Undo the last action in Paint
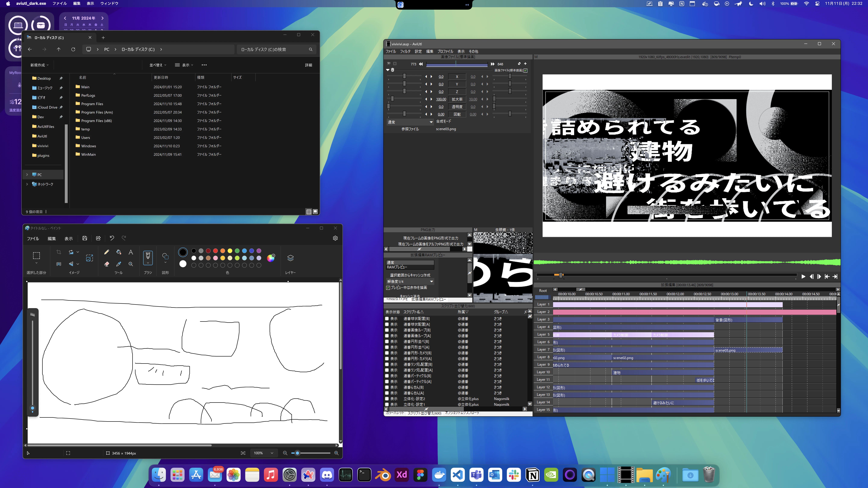Viewport: 868px width, 488px height. pyautogui.click(x=112, y=238)
